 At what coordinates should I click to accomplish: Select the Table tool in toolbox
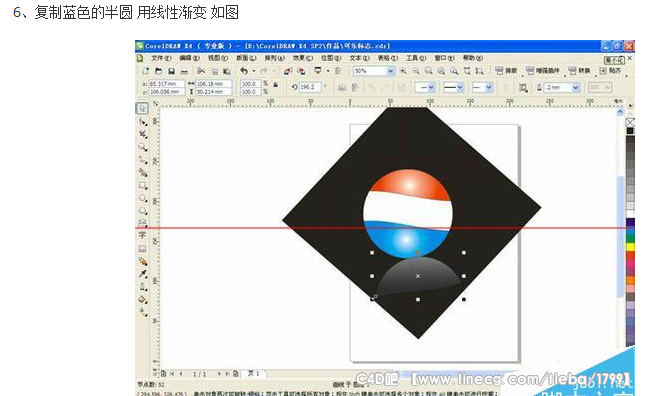click(x=143, y=249)
